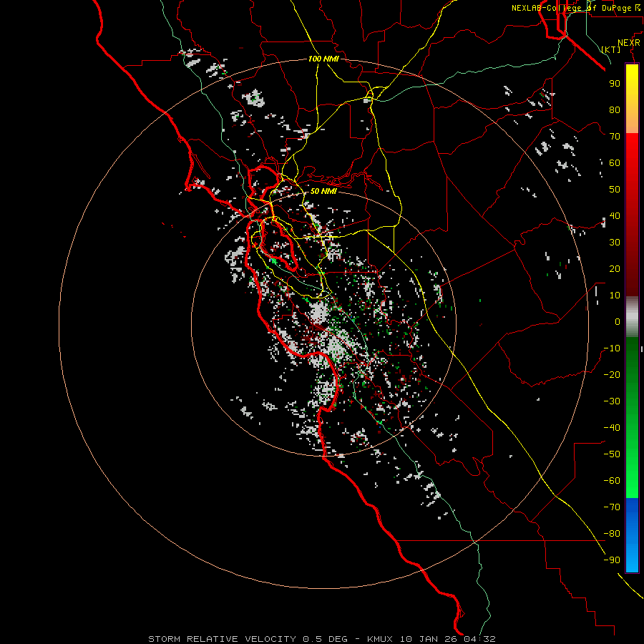Screen dimensions: 644x644
Task: Click the "40" value on velocity scale
Action: tap(615, 215)
